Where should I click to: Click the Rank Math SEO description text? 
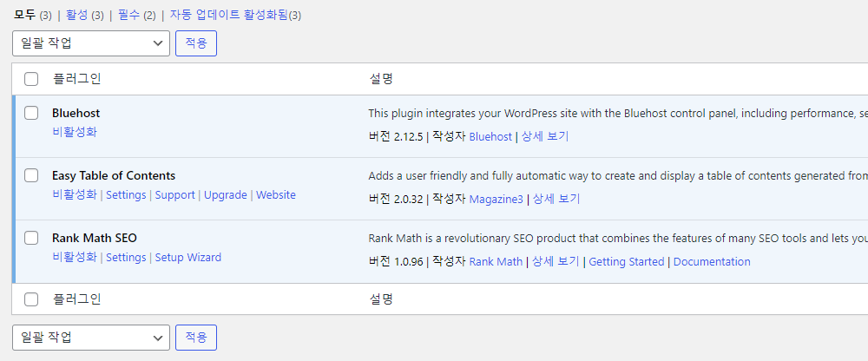tap(618, 239)
